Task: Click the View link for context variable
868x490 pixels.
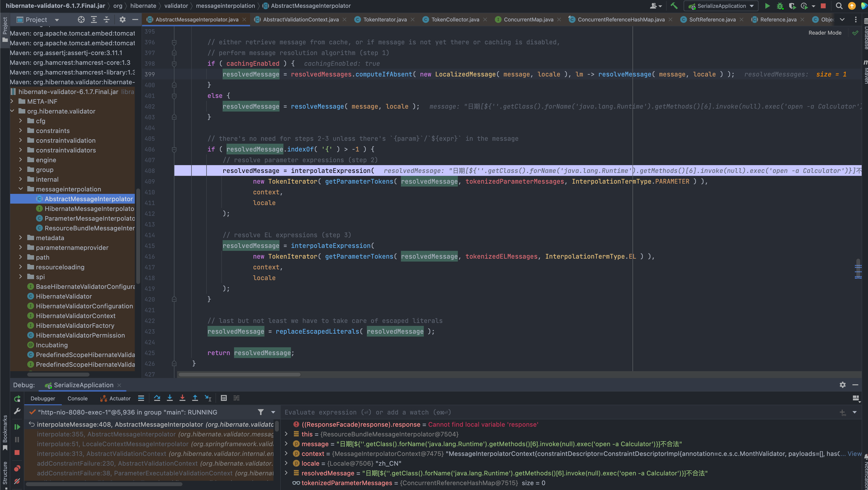Action: pos(854,453)
